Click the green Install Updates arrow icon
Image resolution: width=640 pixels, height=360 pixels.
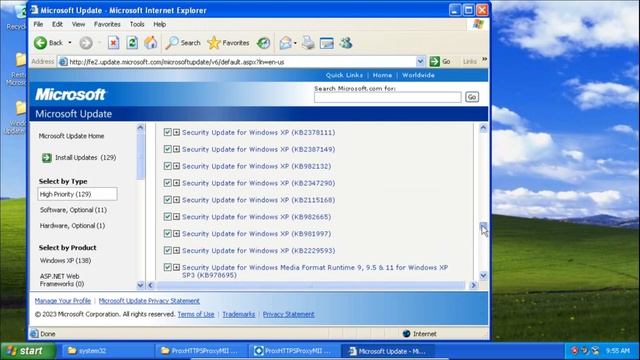(x=47, y=158)
